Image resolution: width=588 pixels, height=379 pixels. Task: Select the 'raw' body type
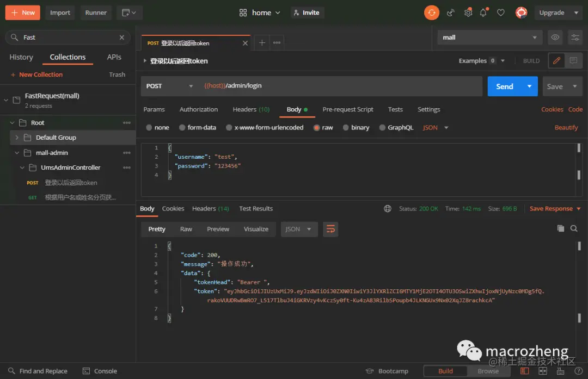316,128
